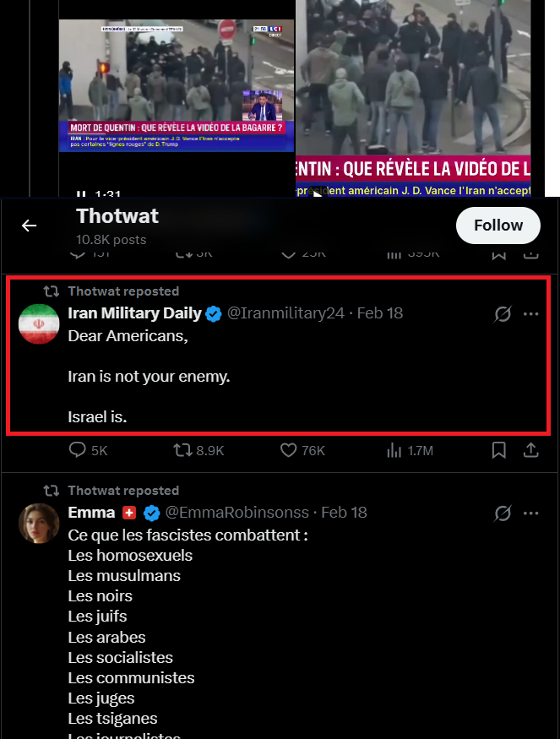Open Iran Military Daily profile avatar
This screenshot has height=739, width=560.
click(38, 323)
